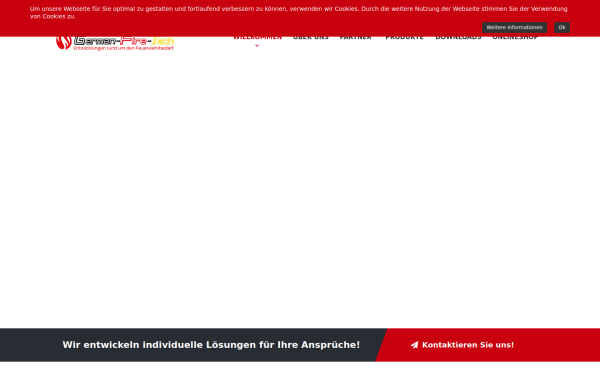The height and width of the screenshot is (375, 600).
Task: Navigate to DOWNLOADS
Action: [458, 38]
